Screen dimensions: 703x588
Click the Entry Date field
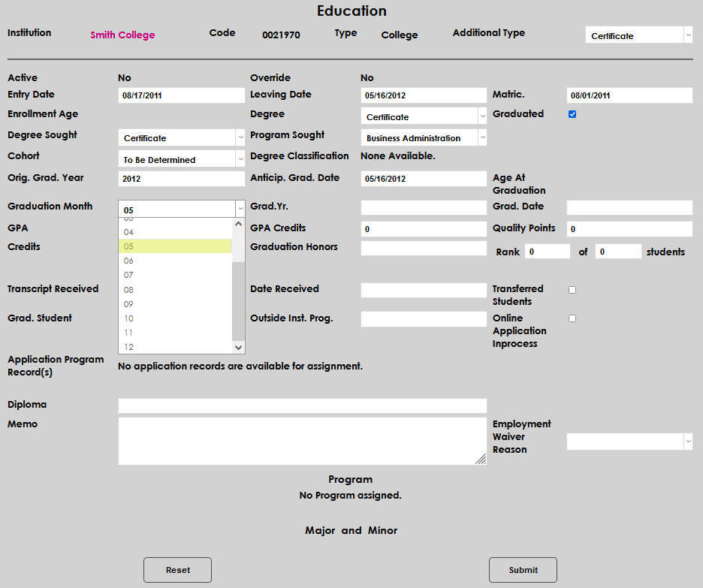pyautogui.click(x=181, y=95)
